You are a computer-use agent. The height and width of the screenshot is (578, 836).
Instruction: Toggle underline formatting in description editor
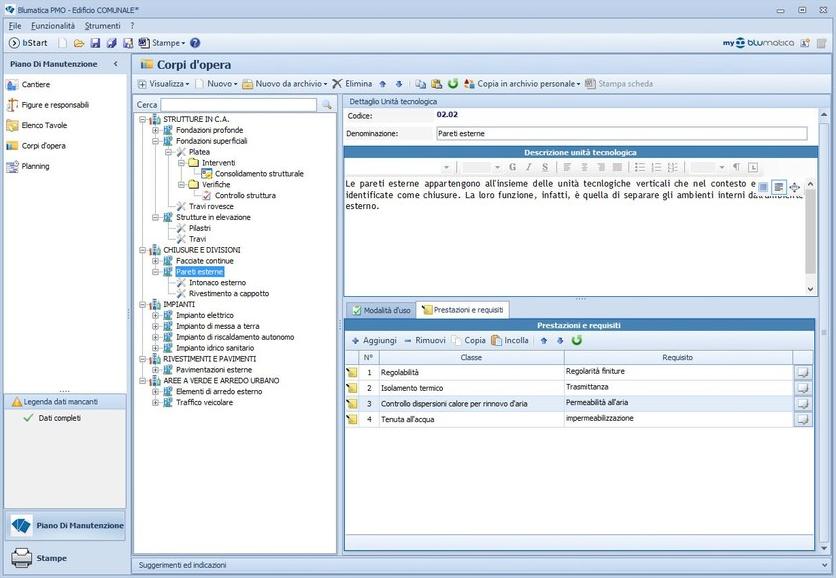(x=545, y=167)
